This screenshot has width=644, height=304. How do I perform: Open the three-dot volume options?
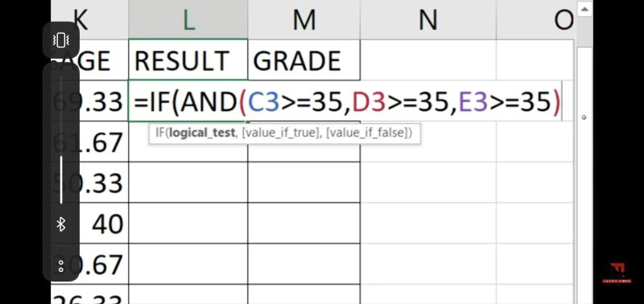coord(61,266)
